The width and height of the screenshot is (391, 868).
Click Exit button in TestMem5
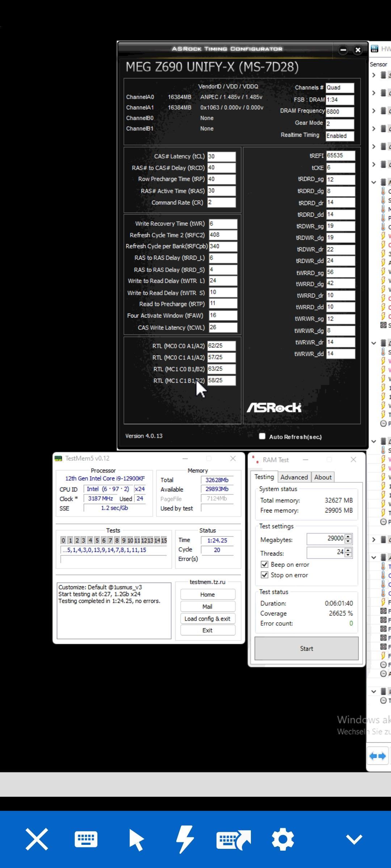pos(207,630)
